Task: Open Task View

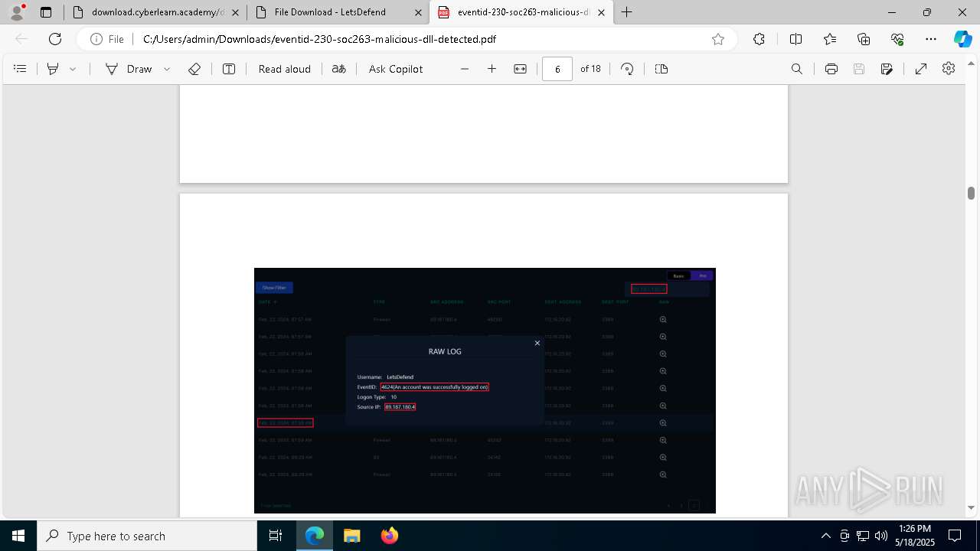Action: click(x=276, y=536)
